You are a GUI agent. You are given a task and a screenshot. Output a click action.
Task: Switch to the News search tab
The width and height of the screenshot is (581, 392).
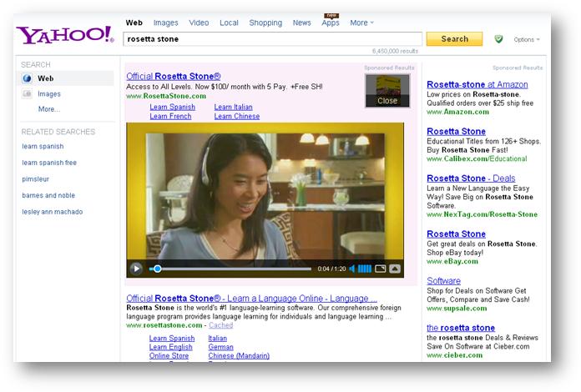[x=301, y=23]
